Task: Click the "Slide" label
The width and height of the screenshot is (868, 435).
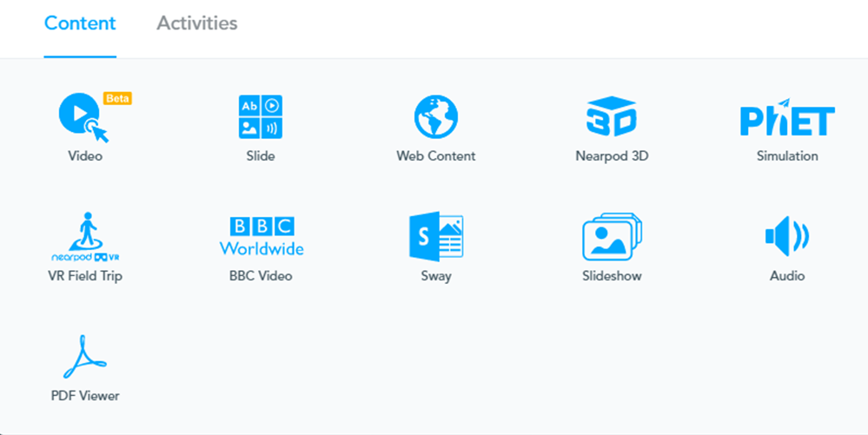Action: click(x=261, y=156)
